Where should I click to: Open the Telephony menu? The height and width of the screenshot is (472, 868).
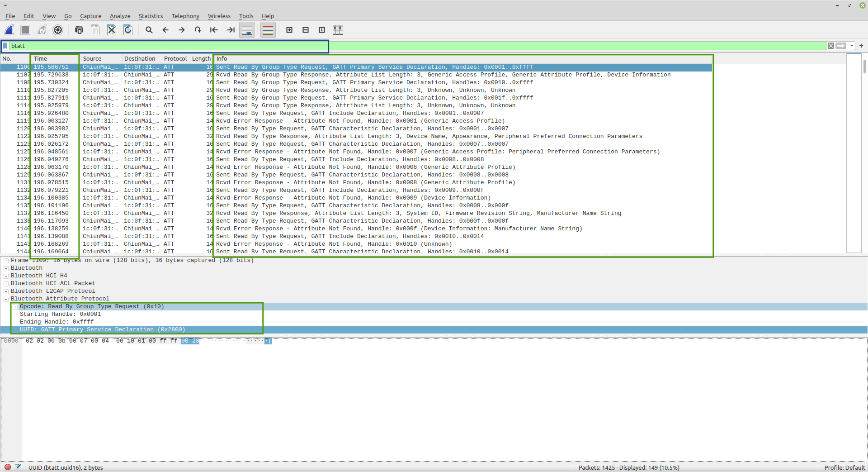185,16
